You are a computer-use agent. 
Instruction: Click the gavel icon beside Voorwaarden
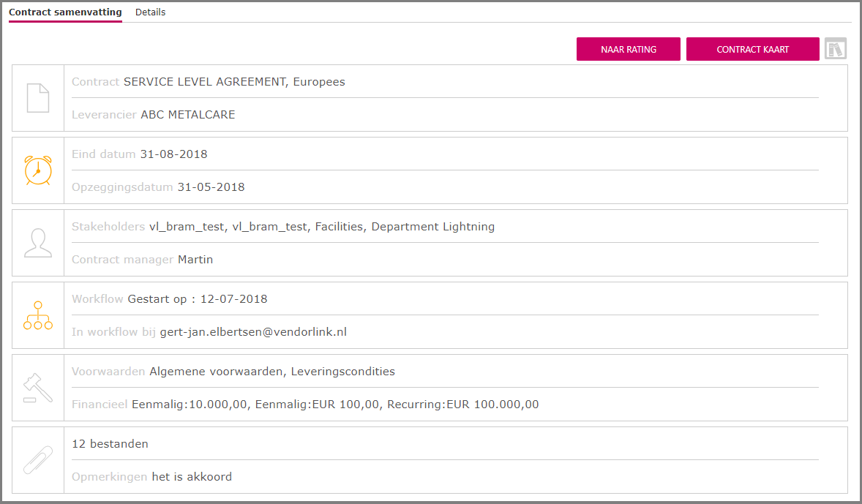click(38, 388)
